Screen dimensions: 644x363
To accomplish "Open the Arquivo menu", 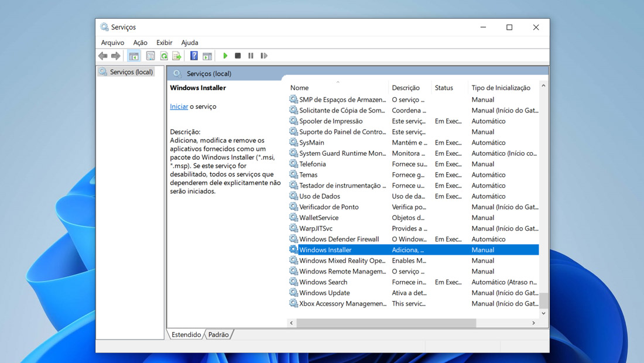I will click(x=112, y=42).
